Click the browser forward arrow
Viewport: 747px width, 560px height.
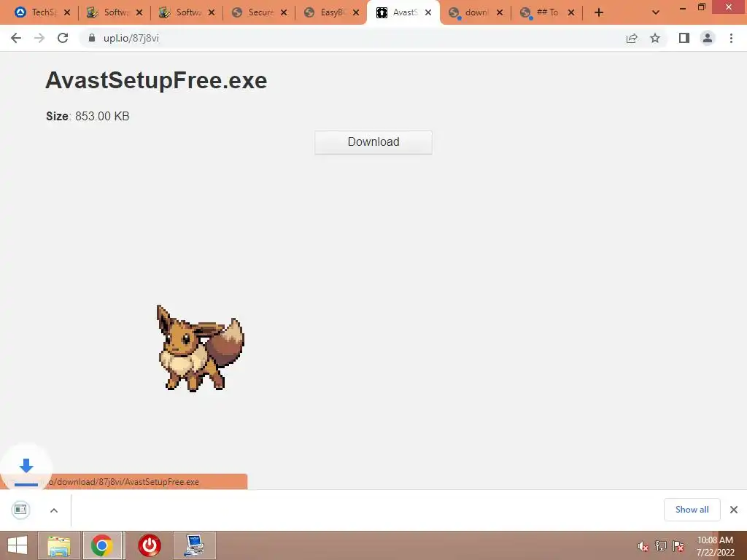[39, 38]
